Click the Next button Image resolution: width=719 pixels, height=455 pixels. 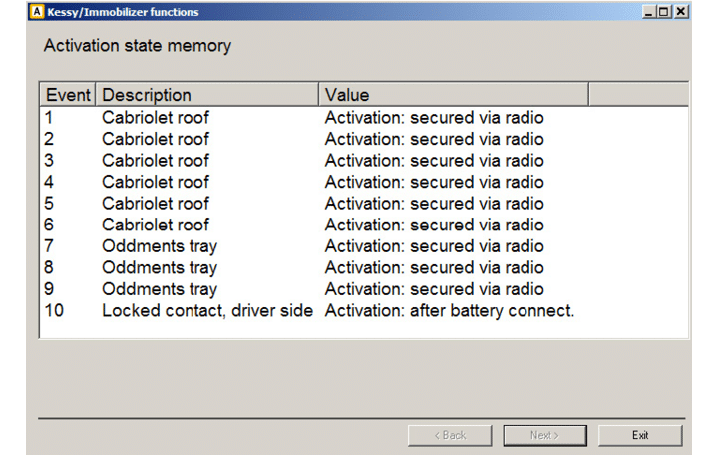[x=544, y=435]
